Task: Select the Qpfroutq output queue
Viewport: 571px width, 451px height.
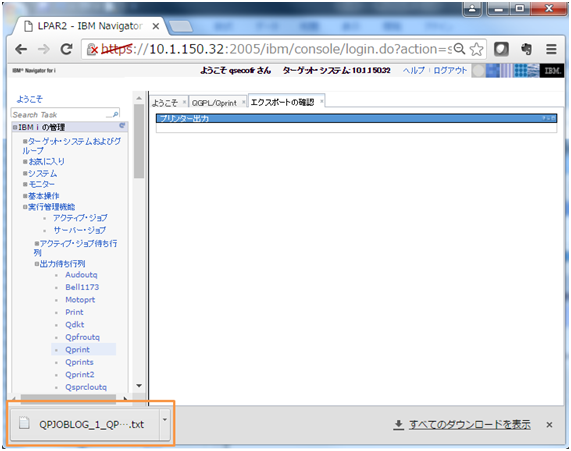Action: coord(82,337)
